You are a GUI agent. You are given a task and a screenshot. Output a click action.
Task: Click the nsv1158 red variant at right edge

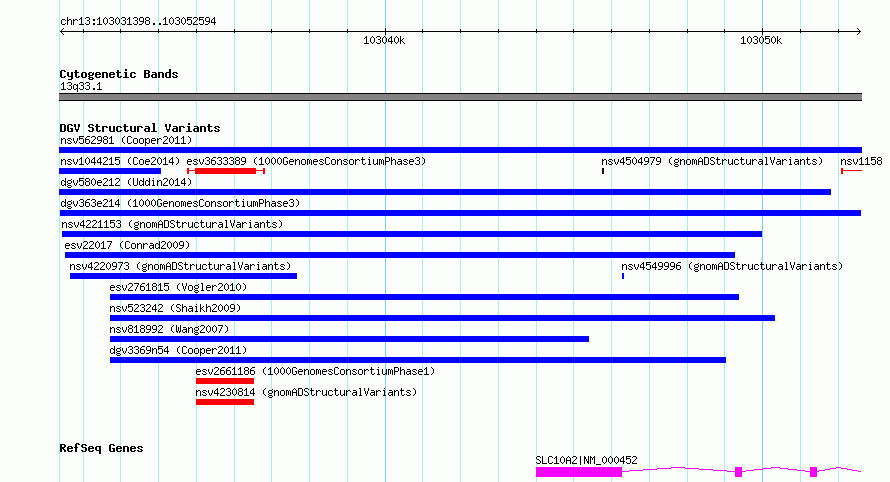click(851, 171)
